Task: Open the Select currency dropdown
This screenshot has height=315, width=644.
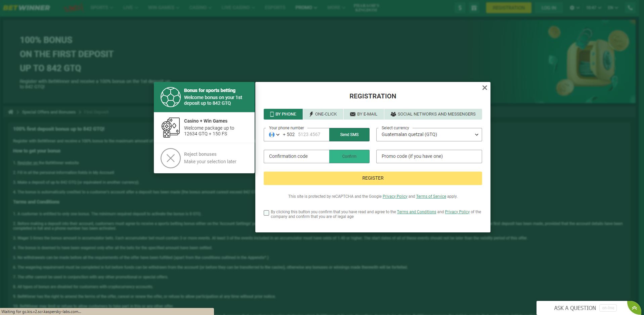Action: 429,134
